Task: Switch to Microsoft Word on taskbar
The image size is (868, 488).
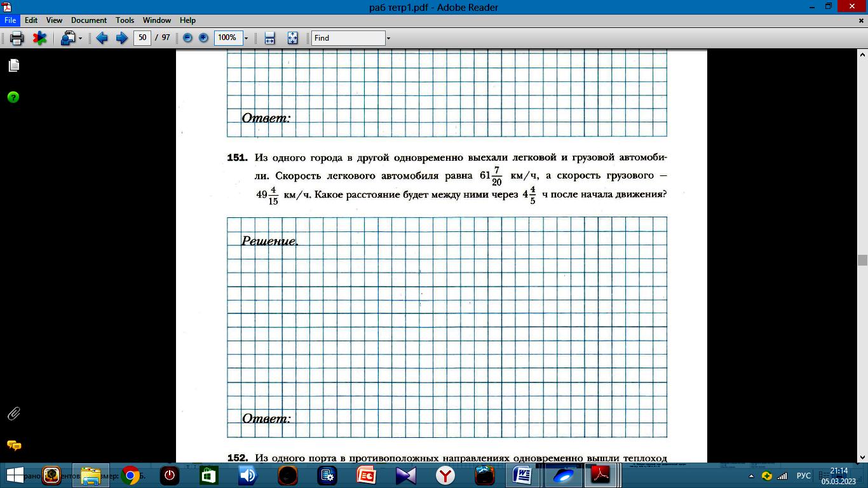Action: [523, 475]
